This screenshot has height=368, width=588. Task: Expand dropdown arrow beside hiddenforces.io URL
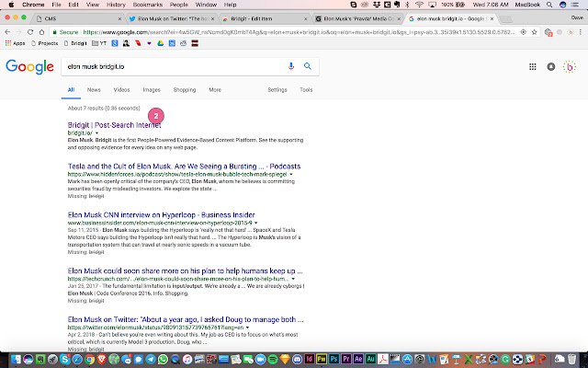point(291,174)
